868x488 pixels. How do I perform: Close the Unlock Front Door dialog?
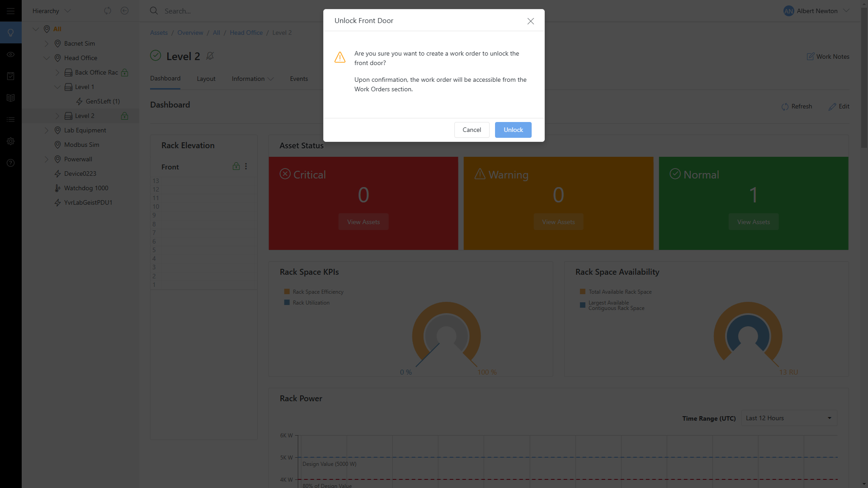pyautogui.click(x=531, y=21)
